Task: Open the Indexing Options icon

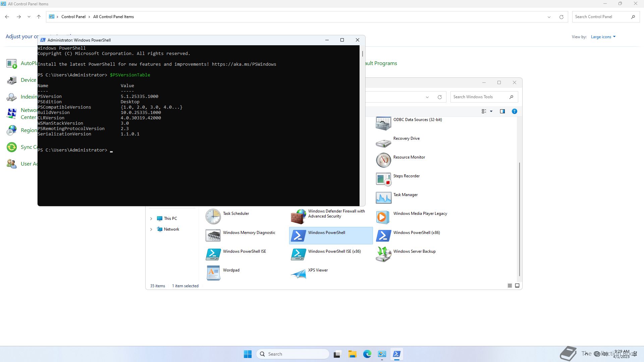Action: 11,97
